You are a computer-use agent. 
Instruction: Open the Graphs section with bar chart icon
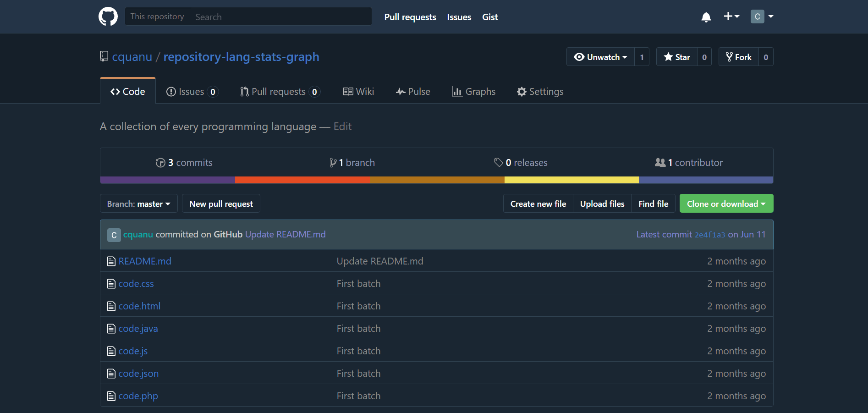tap(456, 92)
